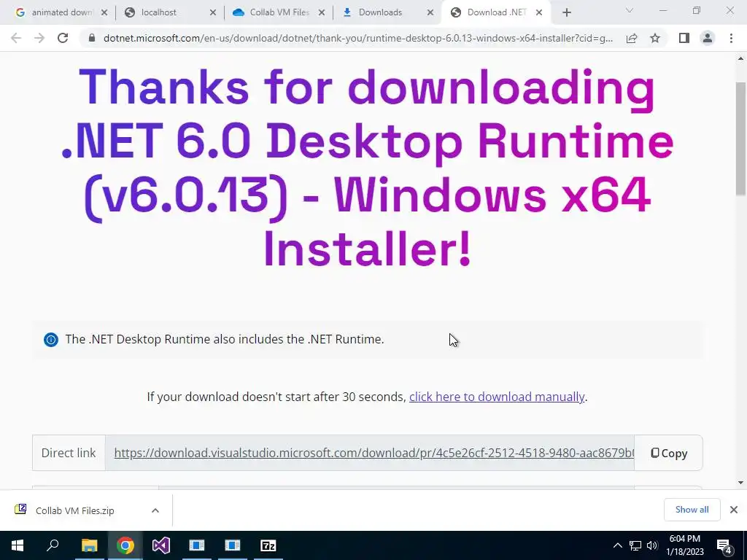Reload the page with the refresh icon
This screenshot has height=560, width=747.
click(63, 38)
